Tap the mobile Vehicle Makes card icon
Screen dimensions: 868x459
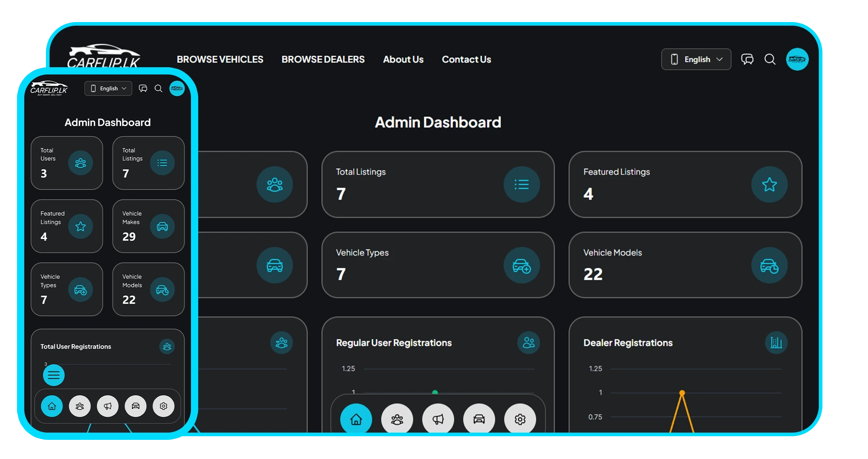pyautogui.click(x=162, y=226)
